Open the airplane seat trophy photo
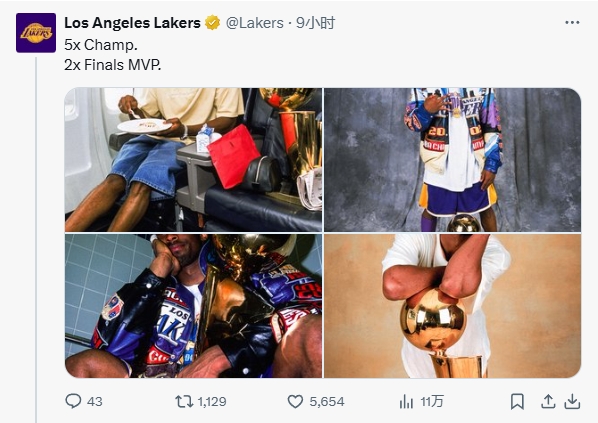 (193, 160)
